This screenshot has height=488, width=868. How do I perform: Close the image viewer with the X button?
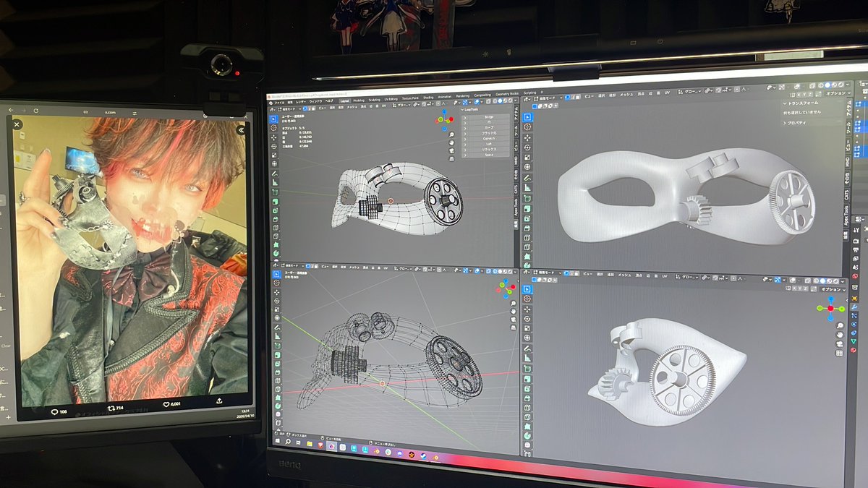[17, 124]
